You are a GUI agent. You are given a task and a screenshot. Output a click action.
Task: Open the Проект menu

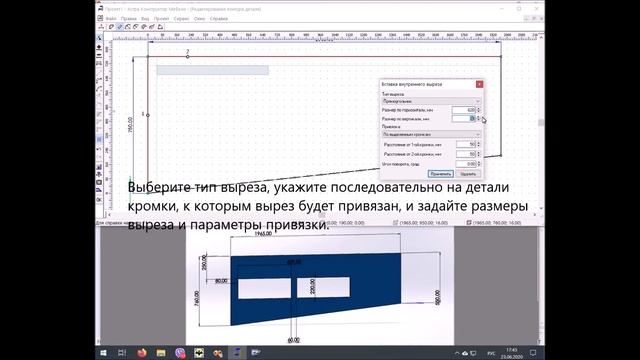click(x=161, y=19)
